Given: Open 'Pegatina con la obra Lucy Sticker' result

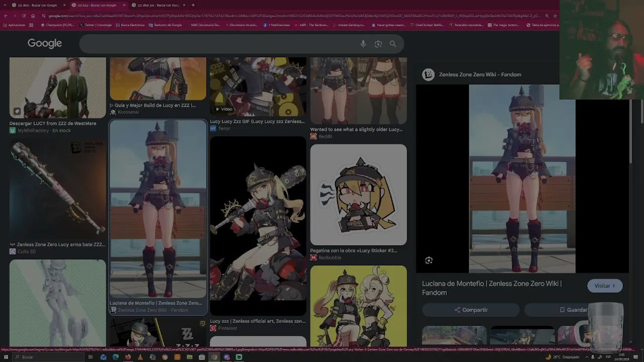Looking at the screenshot, I should coord(354,251).
